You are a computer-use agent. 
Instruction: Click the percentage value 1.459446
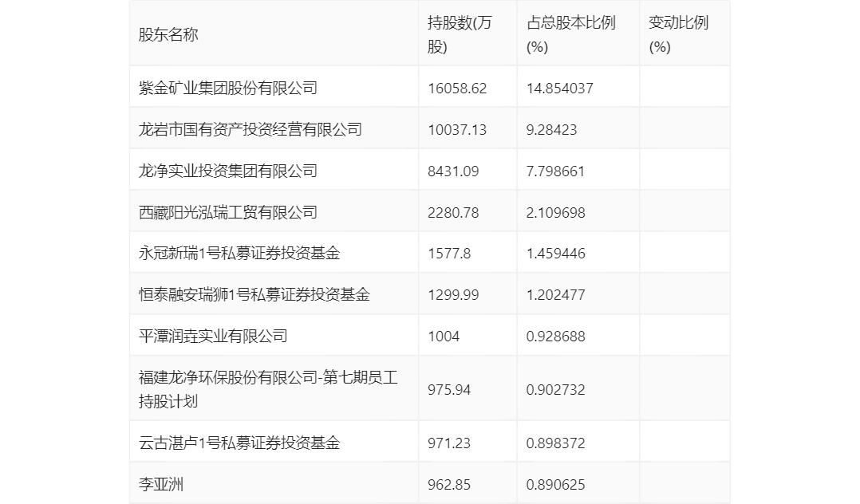[x=555, y=254]
